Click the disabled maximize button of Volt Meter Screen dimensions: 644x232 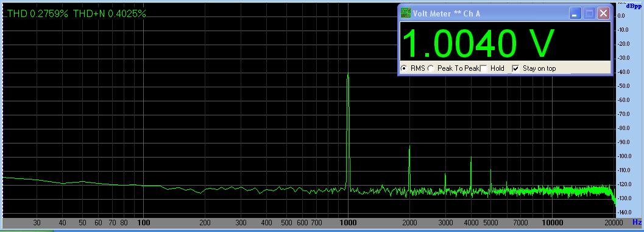click(589, 13)
